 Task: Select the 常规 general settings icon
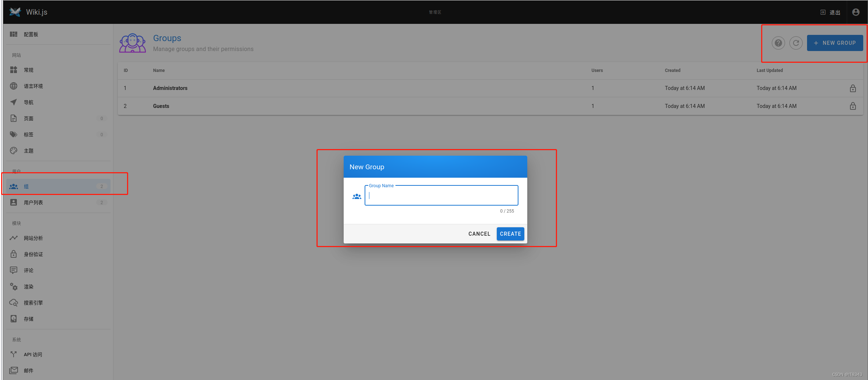(x=14, y=70)
